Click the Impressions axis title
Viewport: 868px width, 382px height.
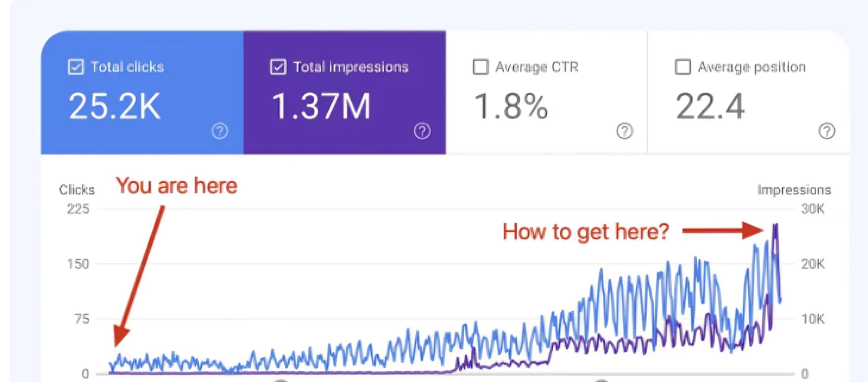(793, 190)
